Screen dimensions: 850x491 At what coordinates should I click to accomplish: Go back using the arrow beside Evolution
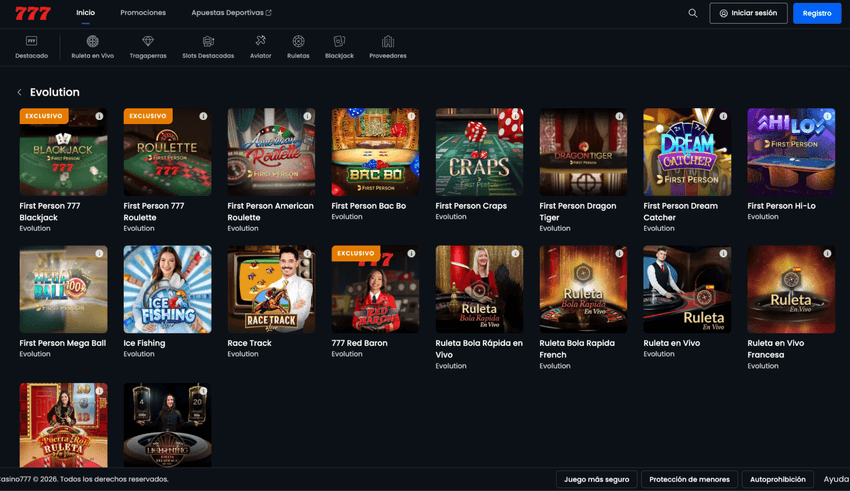20,92
